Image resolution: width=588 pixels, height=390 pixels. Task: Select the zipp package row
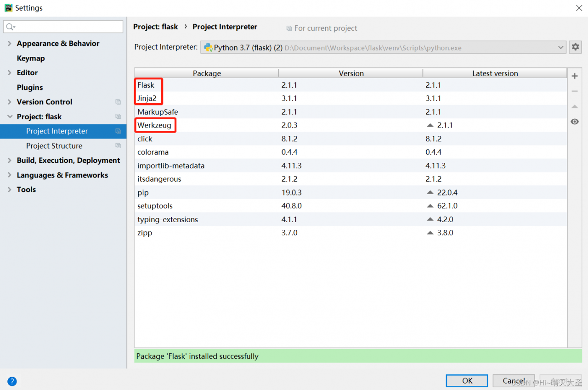point(351,233)
